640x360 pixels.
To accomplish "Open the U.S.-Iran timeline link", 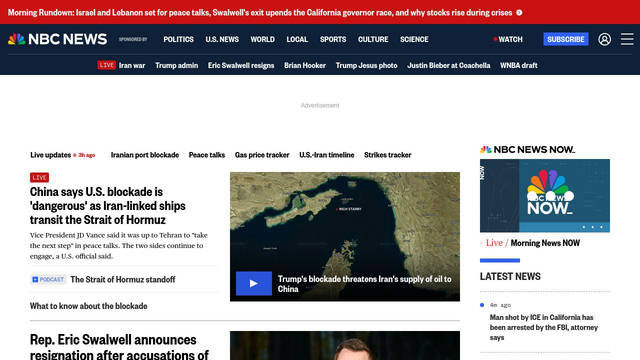I will (327, 155).
